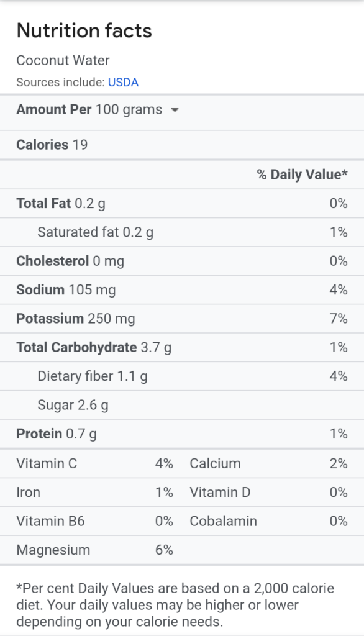Click the 'Coconut Water' label
Viewport: 364px width, 636px height.
pyautogui.click(x=62, y=60)
